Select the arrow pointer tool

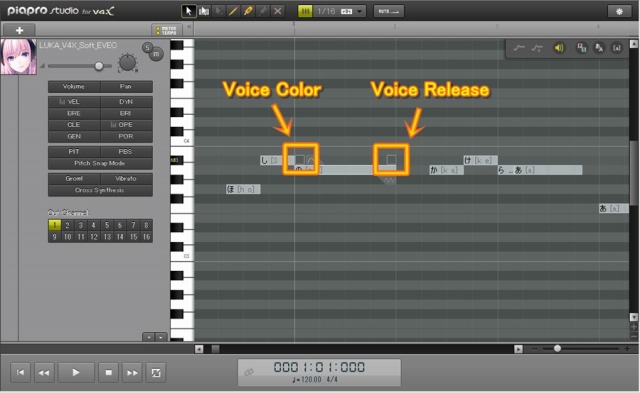click(x=189, y=11)
